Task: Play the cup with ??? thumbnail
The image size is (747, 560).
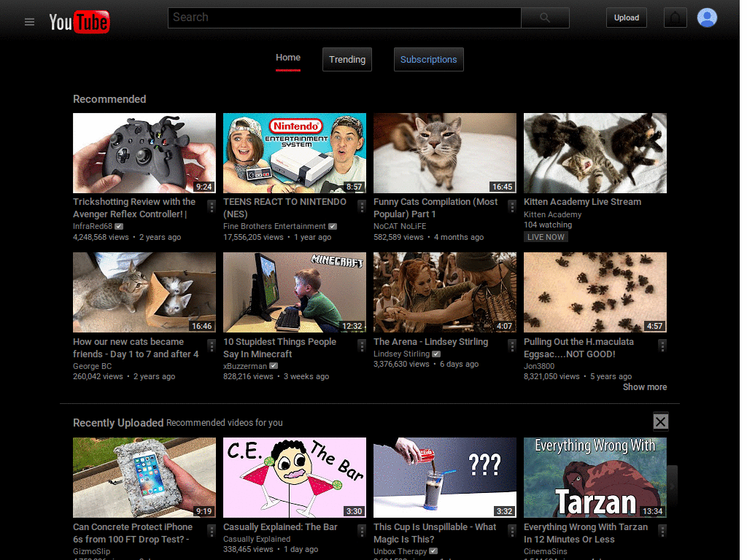Action: click(445, 478)
